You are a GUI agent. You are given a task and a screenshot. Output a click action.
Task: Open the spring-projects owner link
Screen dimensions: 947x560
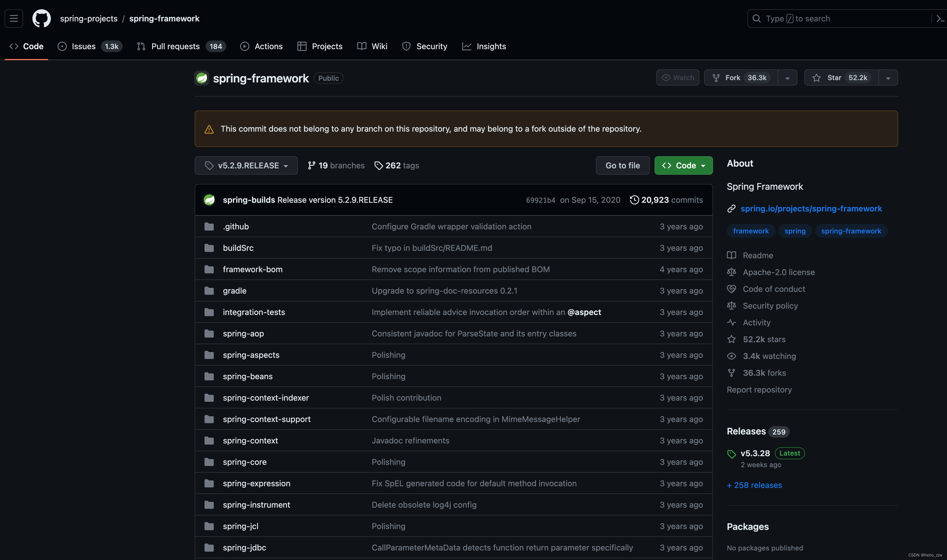(x=89, y=19)
